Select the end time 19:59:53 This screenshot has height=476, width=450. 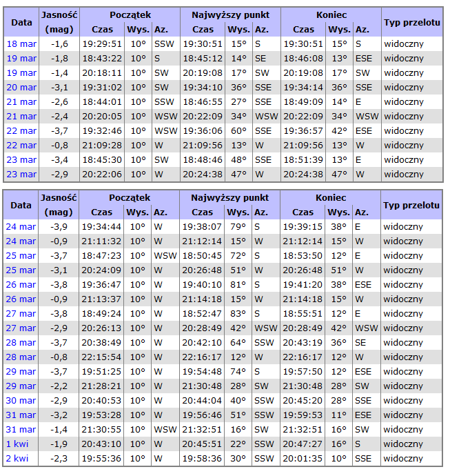303,415
